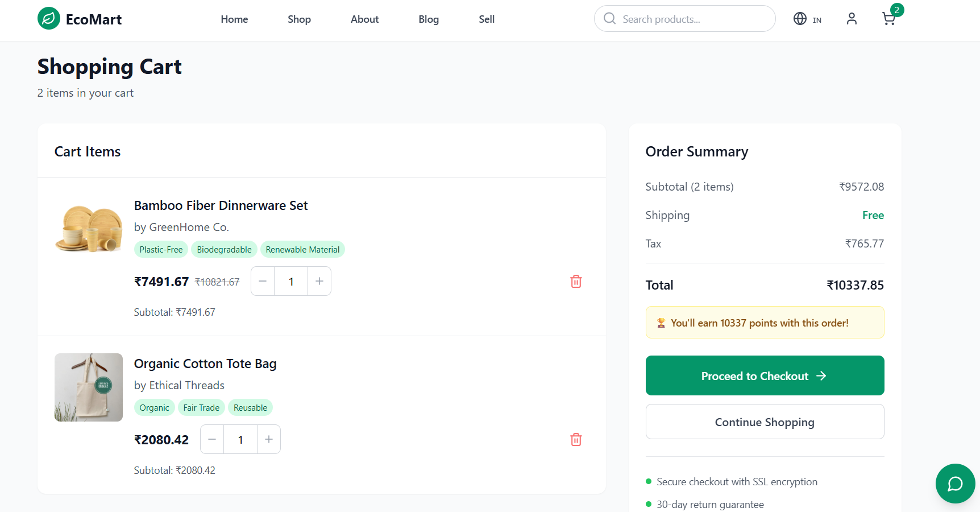Decrease Tote Bag quantity with minus button
Image resolution: width=980 pixels, height=512 pixels.
(x=211, y=439)
